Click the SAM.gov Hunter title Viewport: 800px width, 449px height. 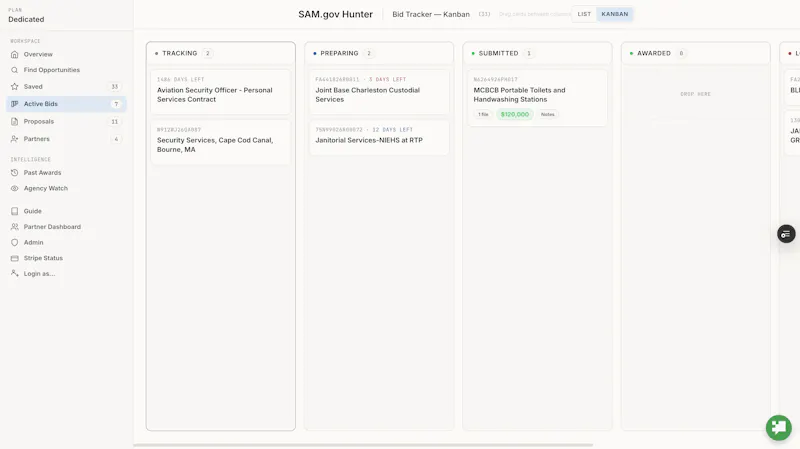(335, 14)
